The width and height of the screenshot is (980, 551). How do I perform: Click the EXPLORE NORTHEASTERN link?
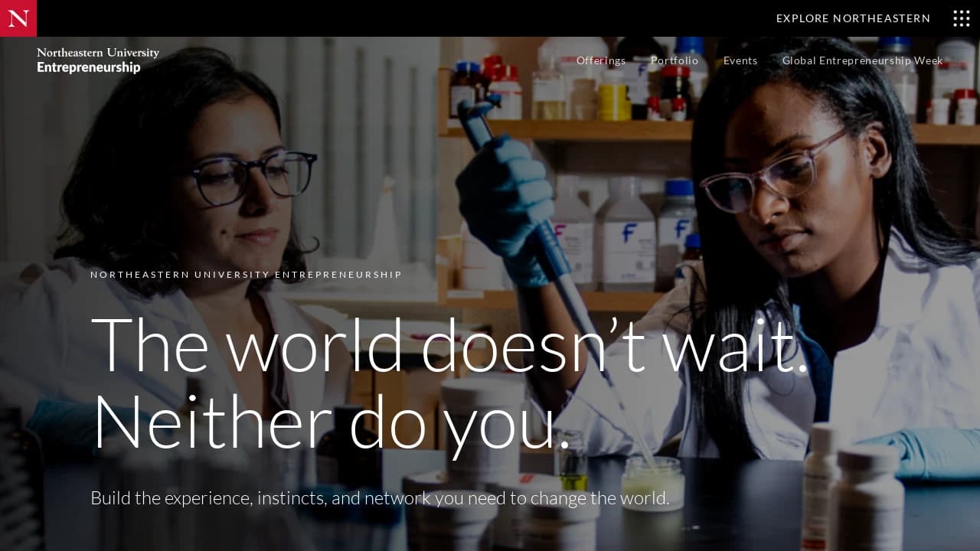point(853,18)
